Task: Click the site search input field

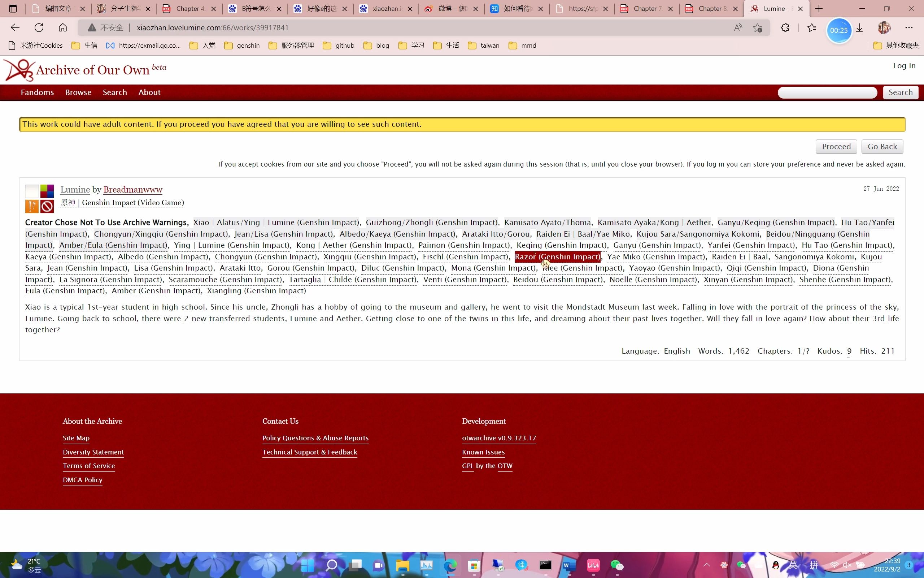Action: pos(827,92)
